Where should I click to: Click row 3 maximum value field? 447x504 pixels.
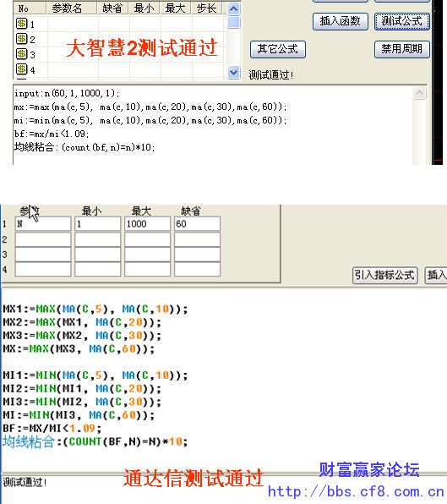pyautogui.click(x=147, y=255)
